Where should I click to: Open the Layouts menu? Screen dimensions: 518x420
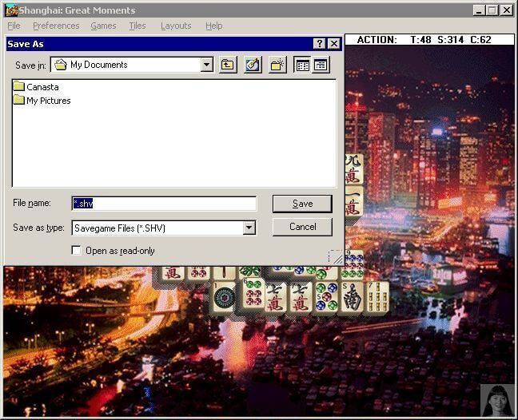tap(176, 26)
